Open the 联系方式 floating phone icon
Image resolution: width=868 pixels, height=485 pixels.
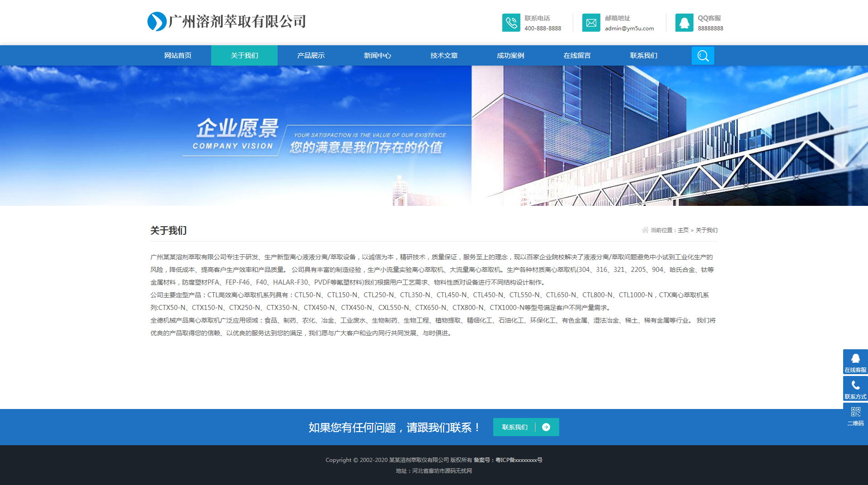[x=855, y=389]
